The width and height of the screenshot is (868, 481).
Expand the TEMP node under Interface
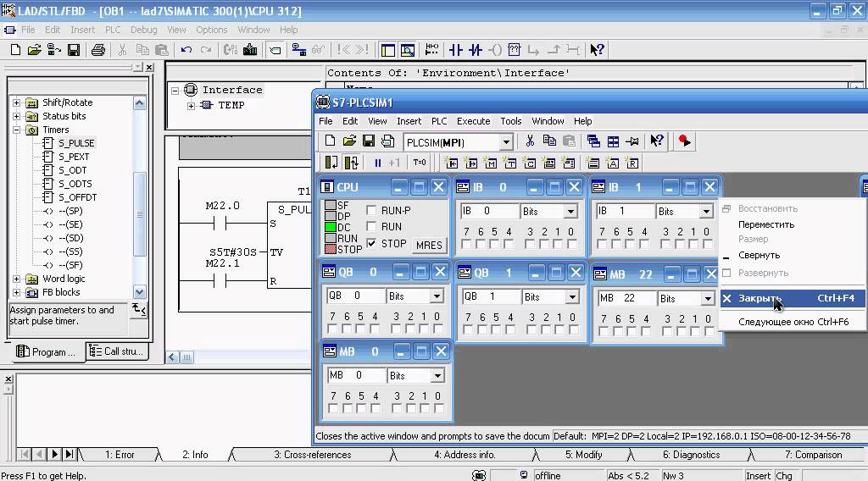191,105
